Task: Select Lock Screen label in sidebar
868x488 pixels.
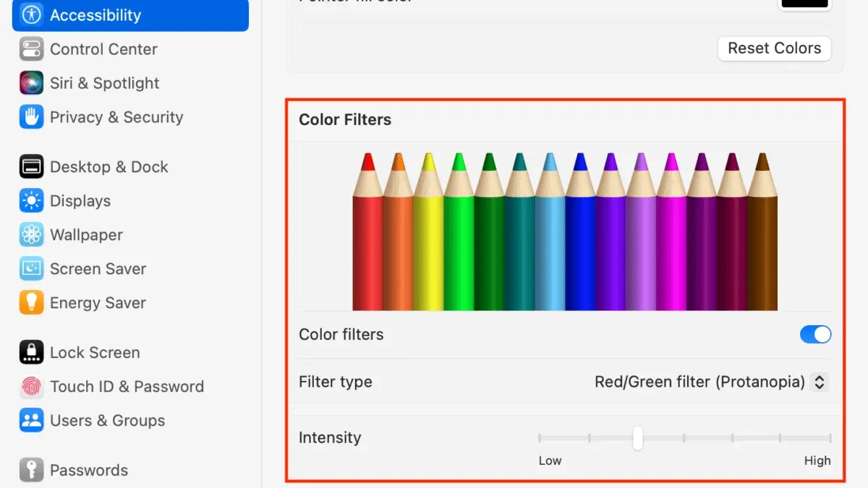Action: tap(95, 353)
